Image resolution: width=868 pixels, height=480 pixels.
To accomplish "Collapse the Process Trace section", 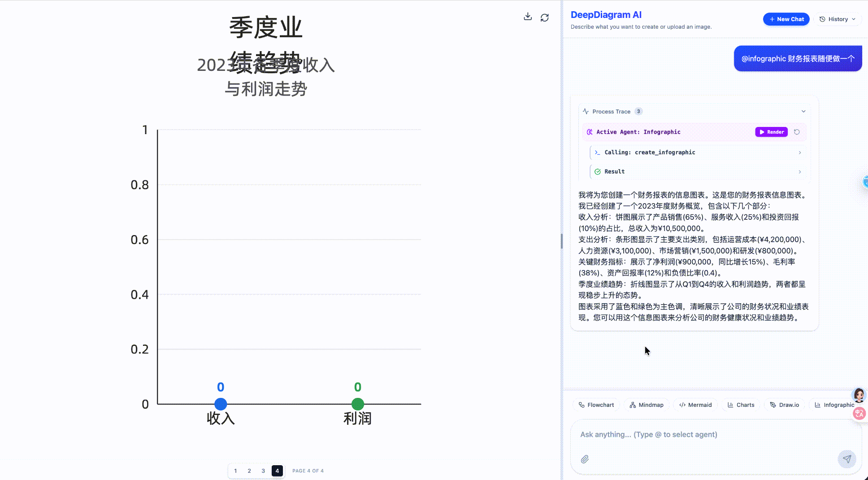I will pos(803,112).
